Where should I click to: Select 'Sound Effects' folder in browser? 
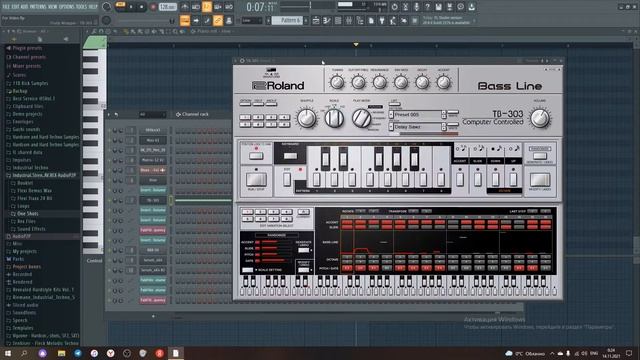coord(31,229)
